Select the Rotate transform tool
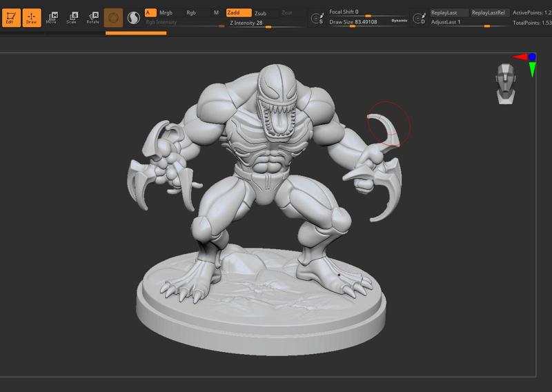The image size is (552, 392). 93,18
